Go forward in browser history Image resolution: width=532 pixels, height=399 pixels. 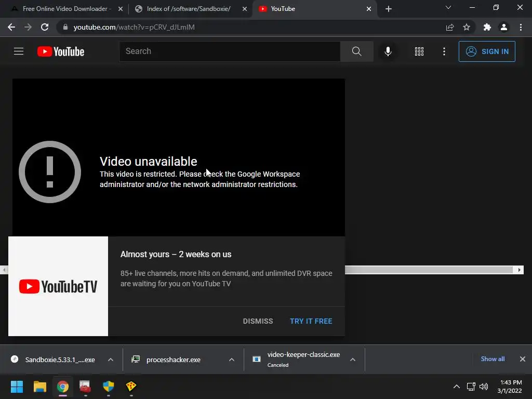(x=28, y=27)
